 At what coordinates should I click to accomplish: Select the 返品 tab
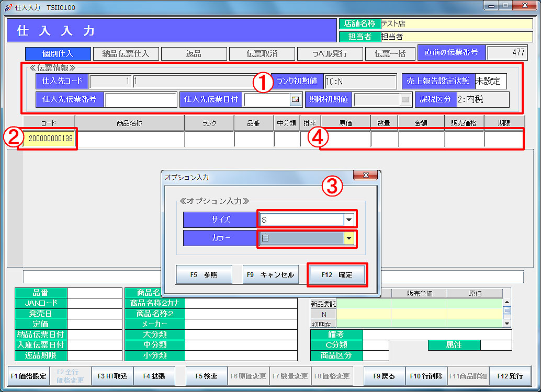point(194,54)
